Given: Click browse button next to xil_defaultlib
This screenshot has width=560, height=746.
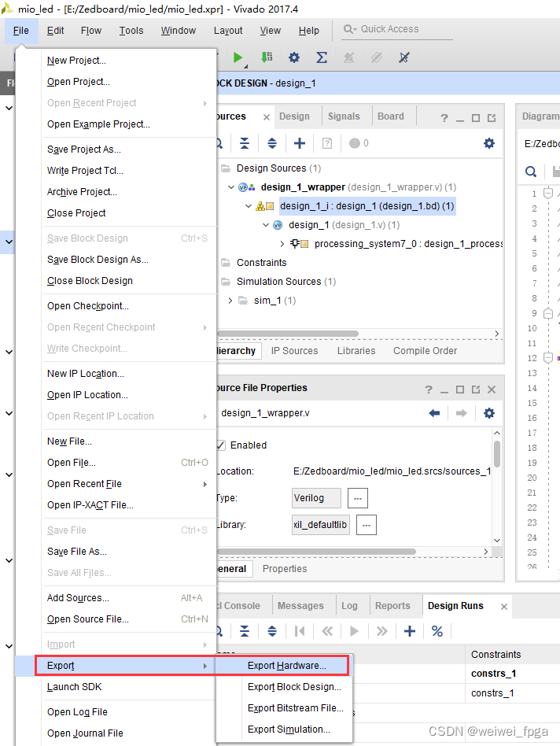Looking at the screenshot, I should pyautogui.click(x=366, y=525).
